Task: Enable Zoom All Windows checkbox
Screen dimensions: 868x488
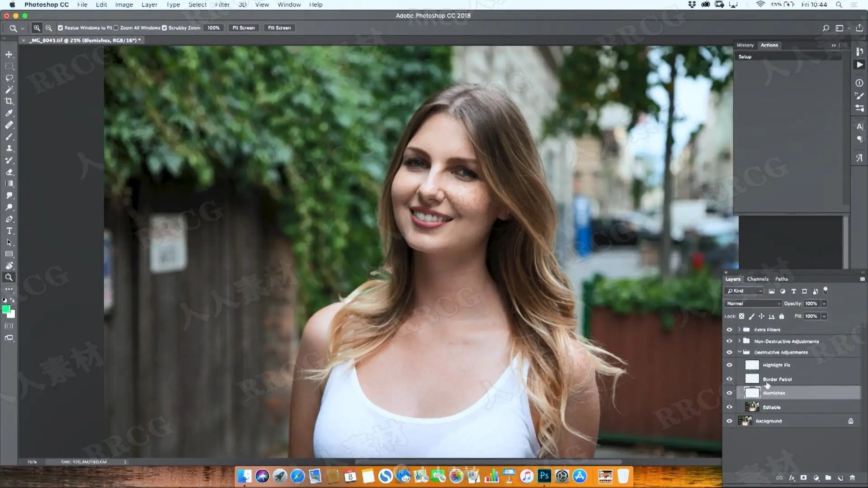Action: point(116,28)
